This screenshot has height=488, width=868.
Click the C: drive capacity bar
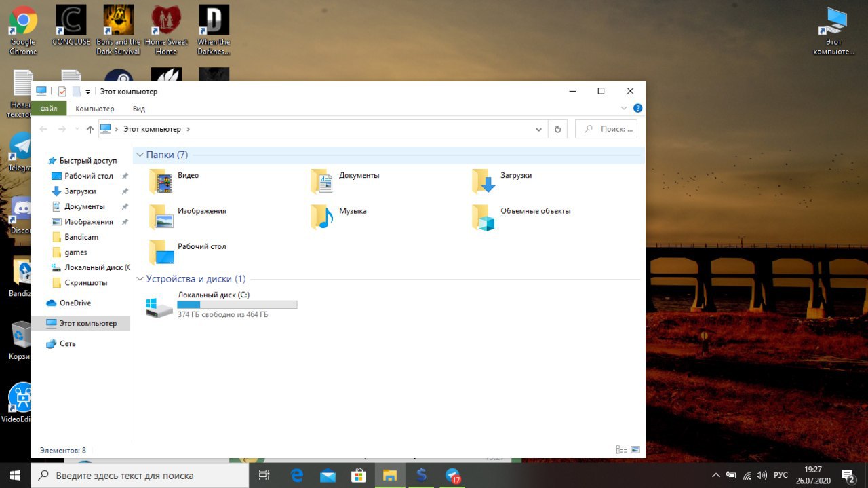(237, 305)
